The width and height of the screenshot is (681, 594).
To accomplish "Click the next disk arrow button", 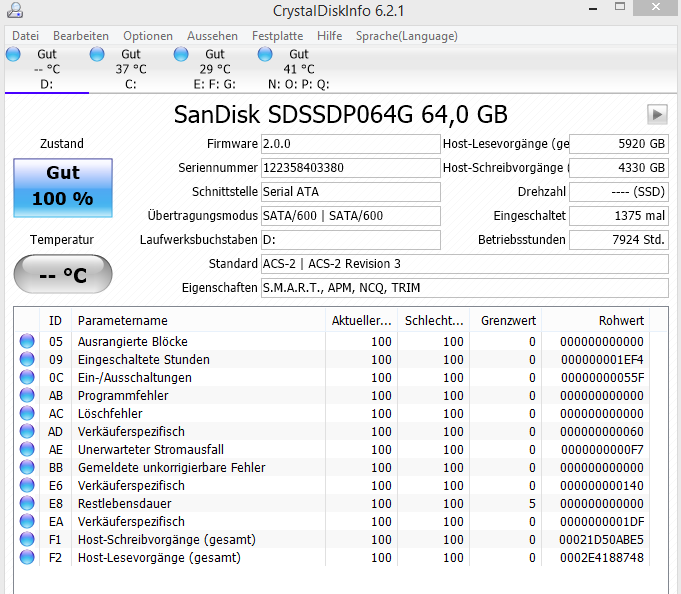I will click(657, 115).
